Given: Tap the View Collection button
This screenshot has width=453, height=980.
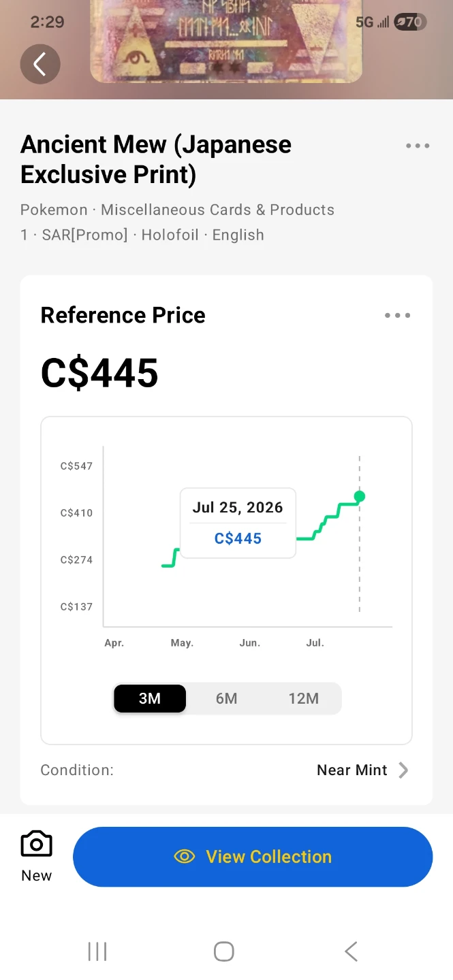Looking at the screenshot, I should (x=253, y=857).
